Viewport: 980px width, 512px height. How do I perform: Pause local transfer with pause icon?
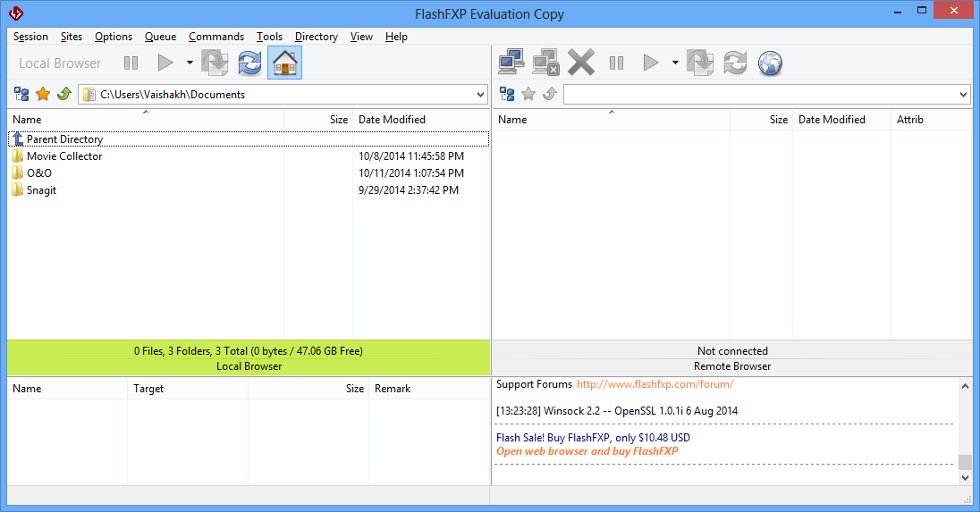(131, 63)
